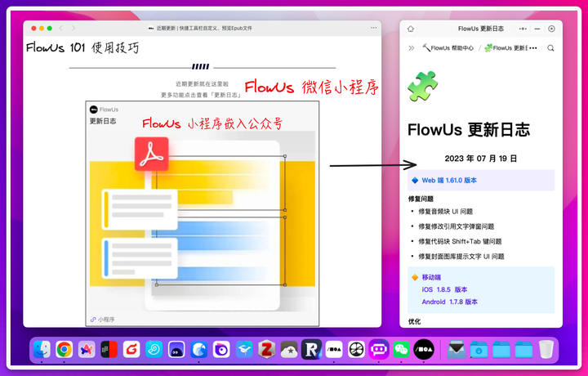The image size is (588, 376).
Task: Select the FlowUs 更新日志 breadcrumb
Action: (506, 48)
